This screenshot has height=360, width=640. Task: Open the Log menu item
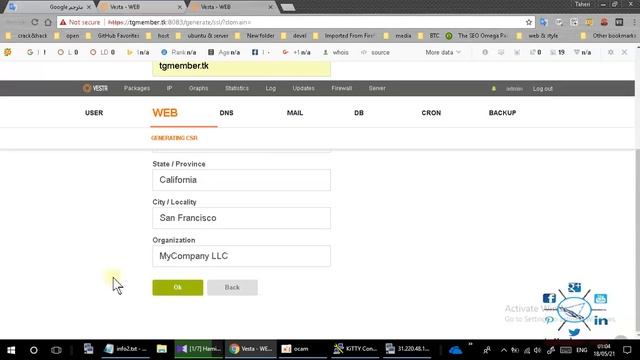click(271, 88)
